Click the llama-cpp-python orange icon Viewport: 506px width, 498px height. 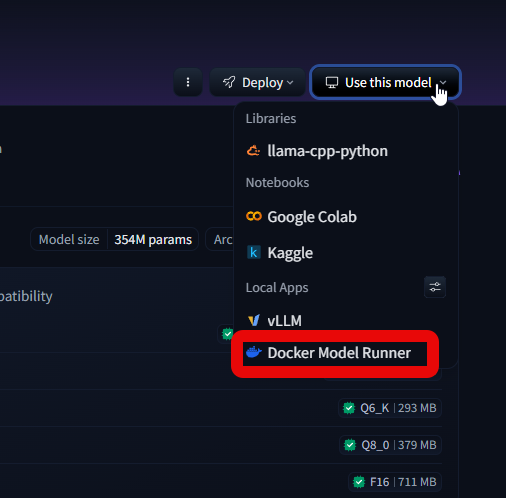[x=253, y=151]
